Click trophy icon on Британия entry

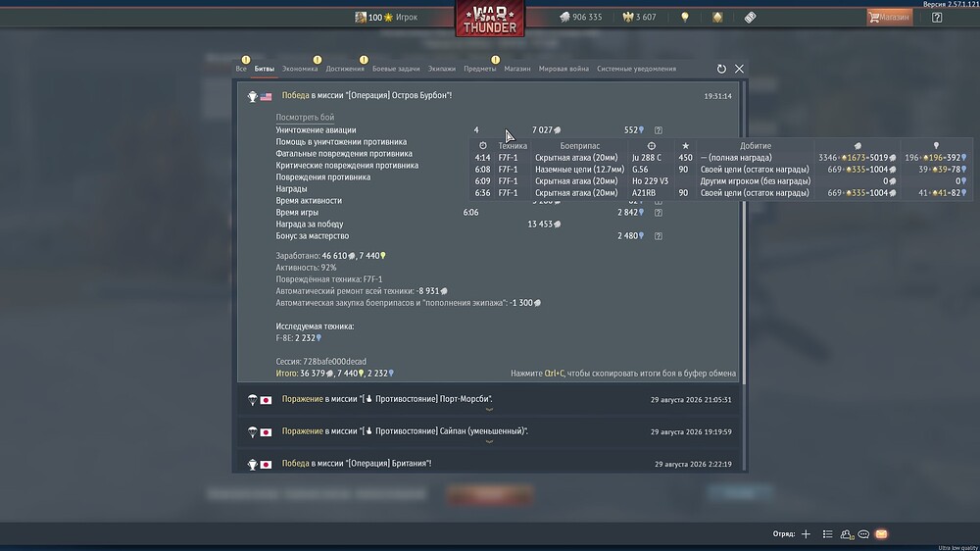click(253, 464)
